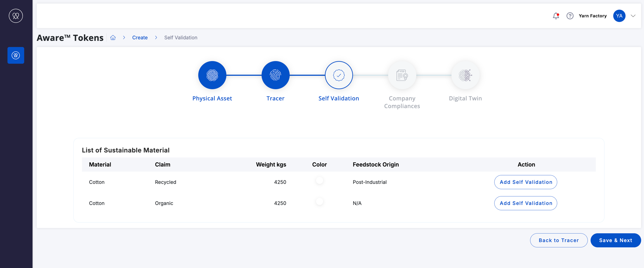Open the YA user avatar menu
The height and width of the screenshot is (268, 644).
619,16
